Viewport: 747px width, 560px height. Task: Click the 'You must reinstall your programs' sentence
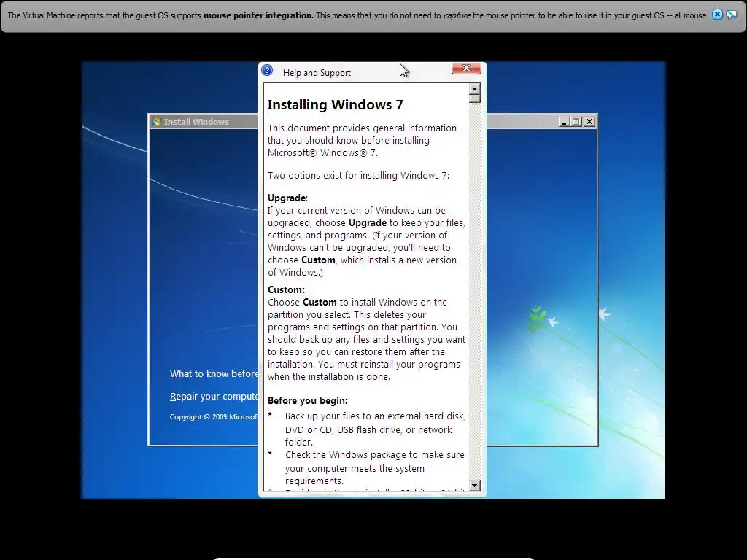(x=364, y=370)
